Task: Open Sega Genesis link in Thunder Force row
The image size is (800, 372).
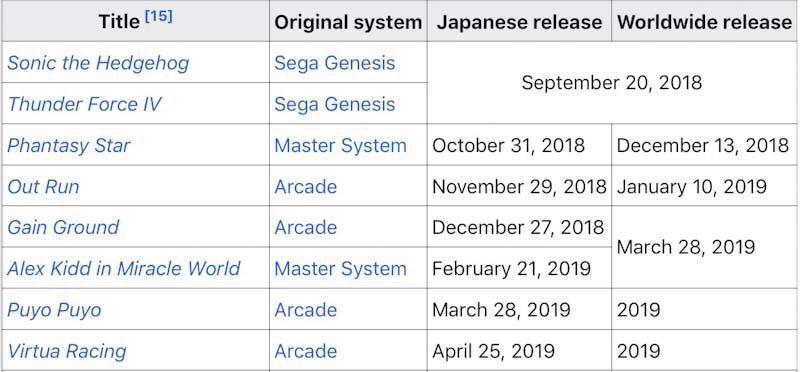Action: point(335,104)
